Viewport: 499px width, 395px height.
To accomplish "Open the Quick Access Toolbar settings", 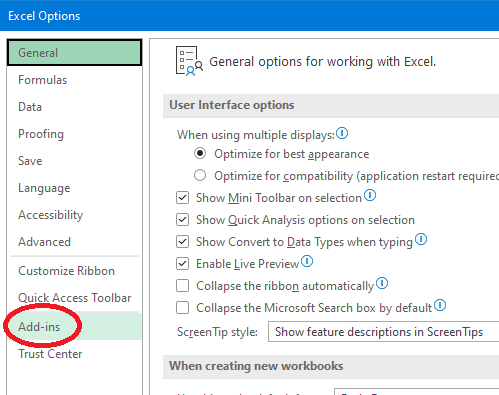I will point(74,298).
